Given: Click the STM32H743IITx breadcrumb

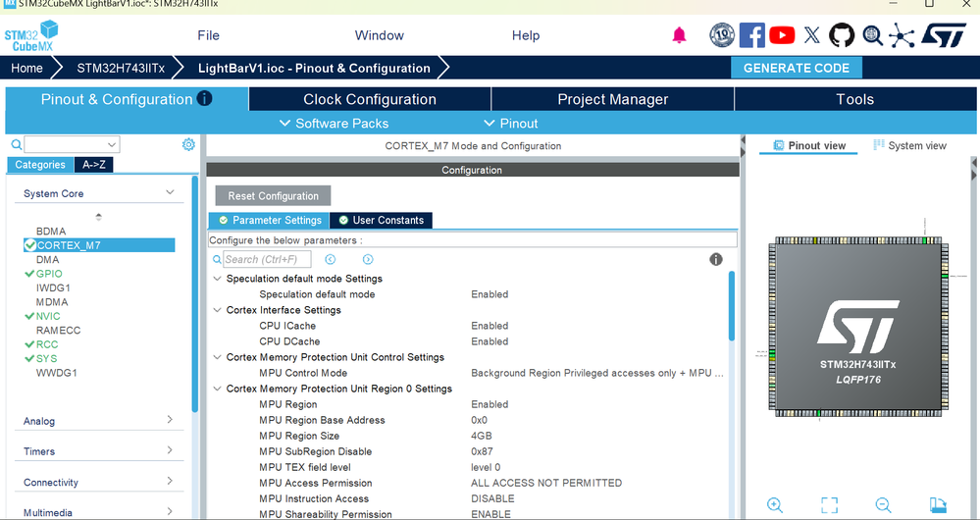Looking at the screenshot, I should pyautogui.click(x=121, y=68).
